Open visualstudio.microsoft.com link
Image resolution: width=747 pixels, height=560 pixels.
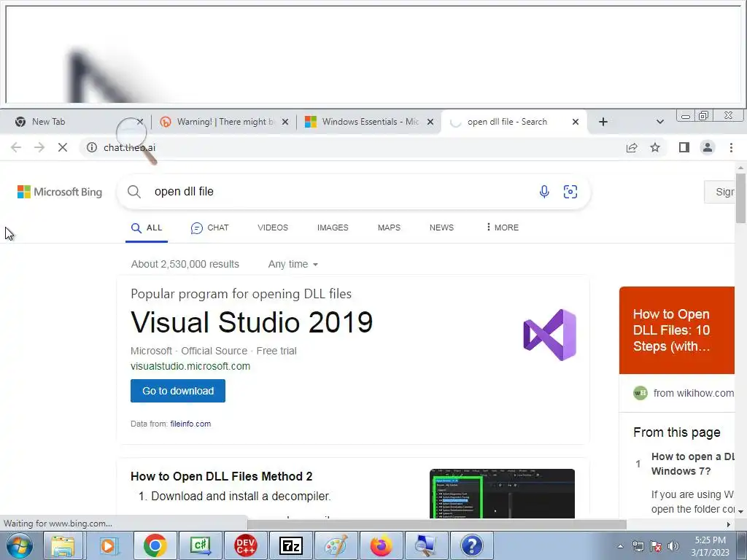pos(190,366)
